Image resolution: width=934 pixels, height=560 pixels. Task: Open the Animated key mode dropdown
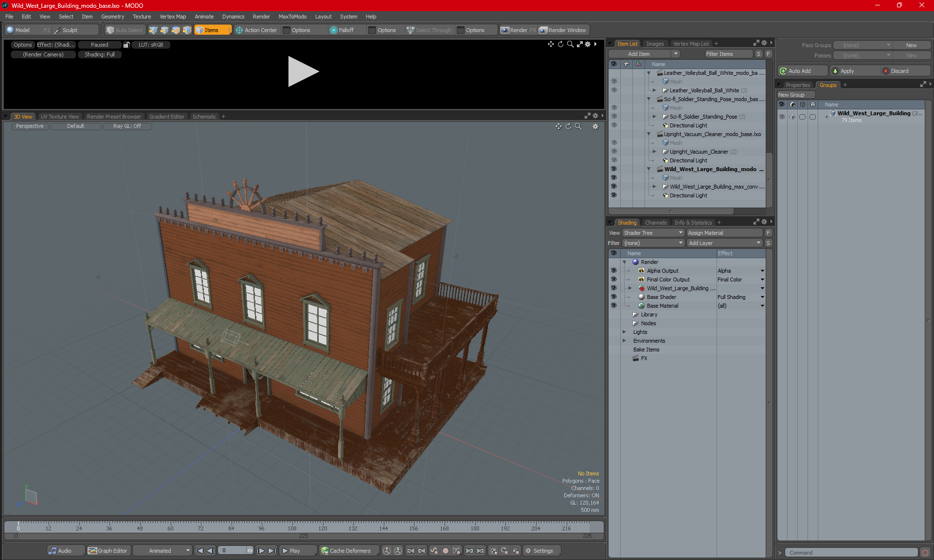coord(162,551)
